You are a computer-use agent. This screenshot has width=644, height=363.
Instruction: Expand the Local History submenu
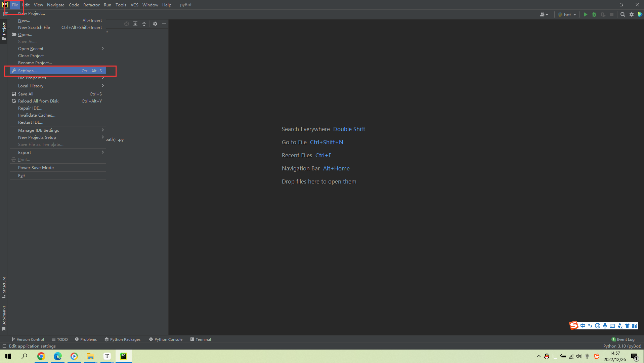(58, 86)
